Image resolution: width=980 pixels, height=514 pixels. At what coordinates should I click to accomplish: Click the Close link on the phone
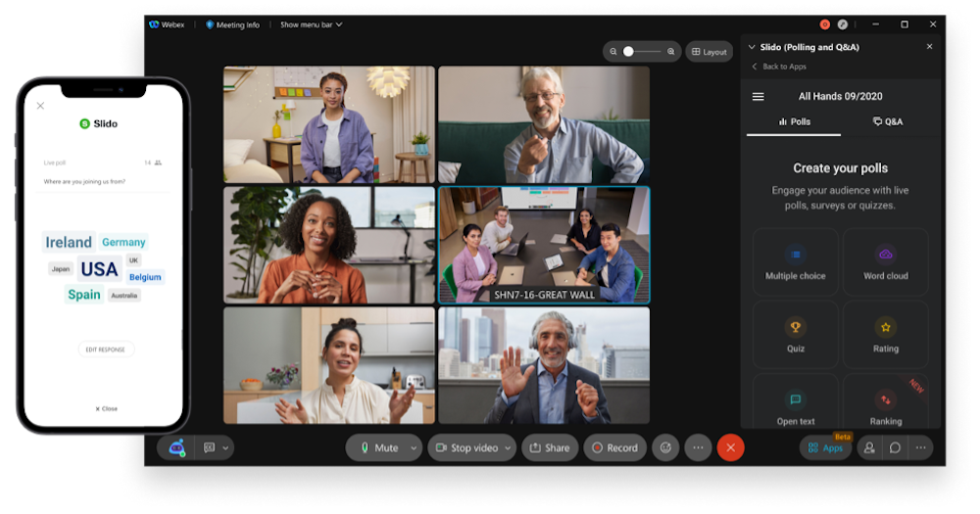(106, 408)
